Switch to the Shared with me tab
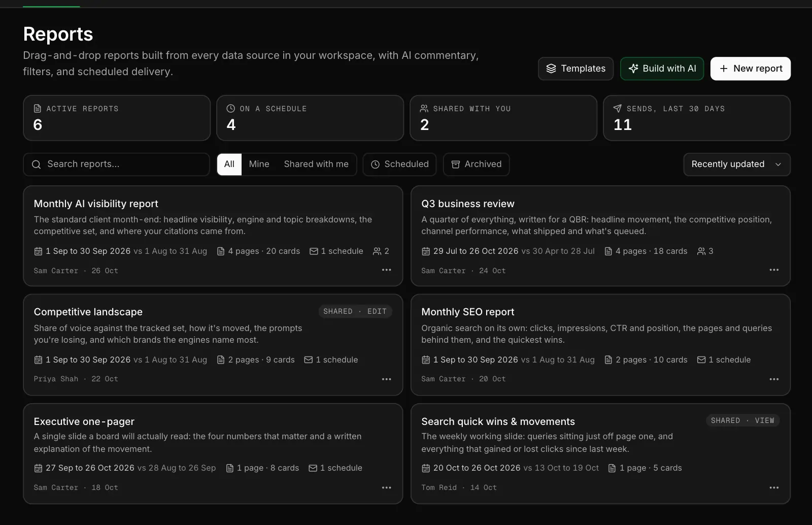 [316, 165]
